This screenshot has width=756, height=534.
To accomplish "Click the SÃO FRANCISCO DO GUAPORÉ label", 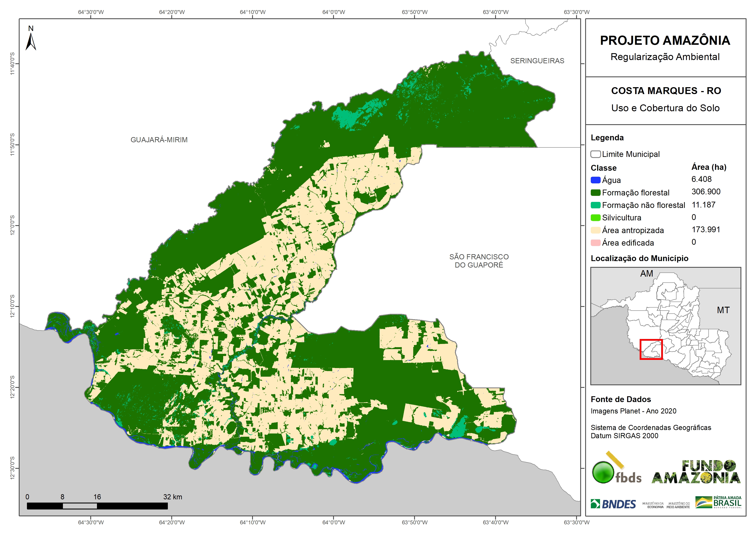I will pyautogui.click(x=479, y=261).
